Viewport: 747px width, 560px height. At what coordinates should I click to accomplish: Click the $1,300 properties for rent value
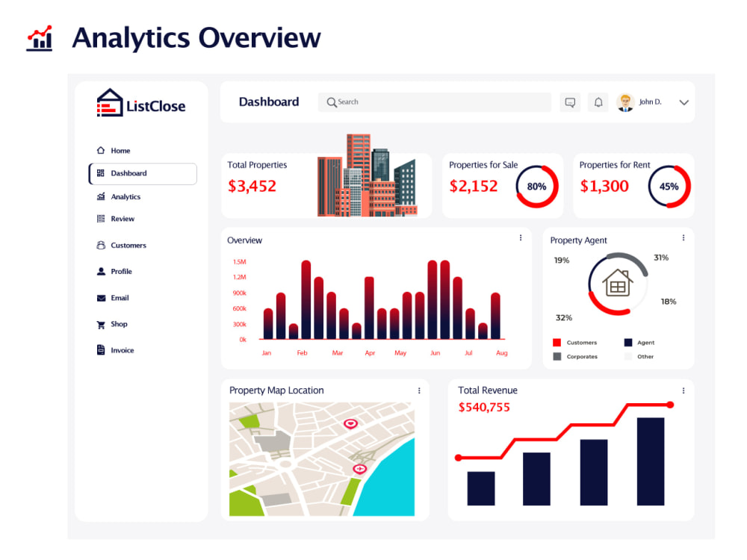(x=604, y=186)
